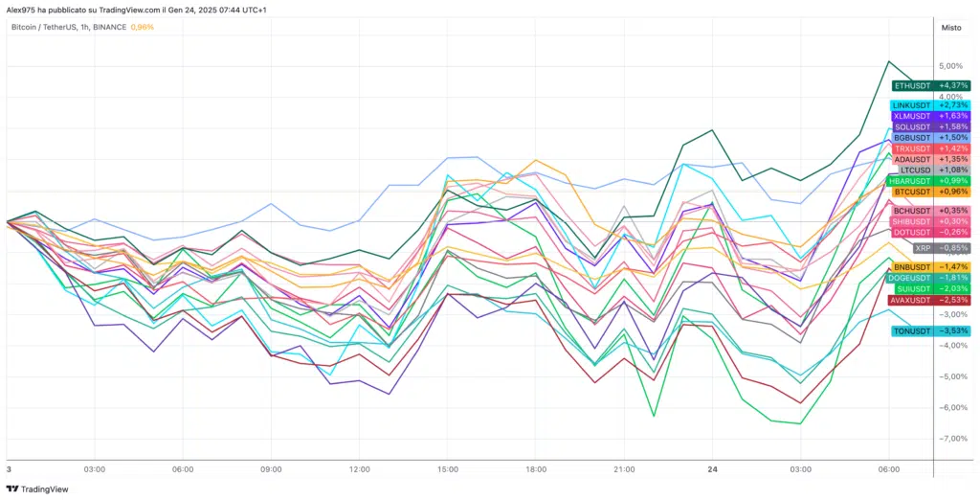Image resolution: width=980 pixels, height=500 pixels.
Task: Click the ETHUSDT price label
Action: [x=911, y=85]
